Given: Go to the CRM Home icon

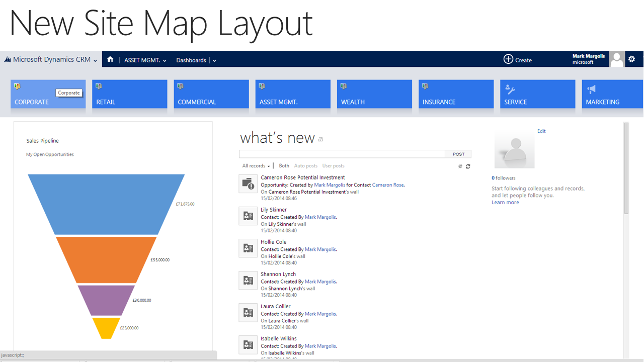Looking at the screenshot, I should tap(110, 59).
